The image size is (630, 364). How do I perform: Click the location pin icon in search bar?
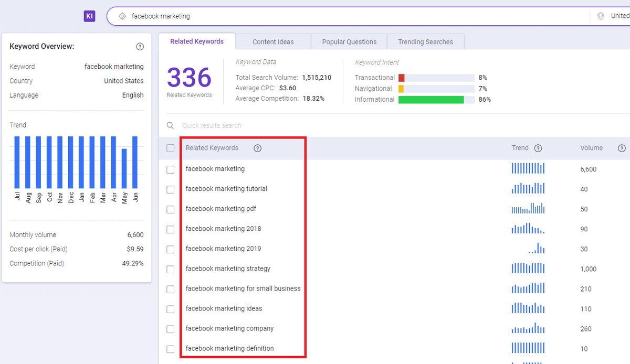pos(601,16)
